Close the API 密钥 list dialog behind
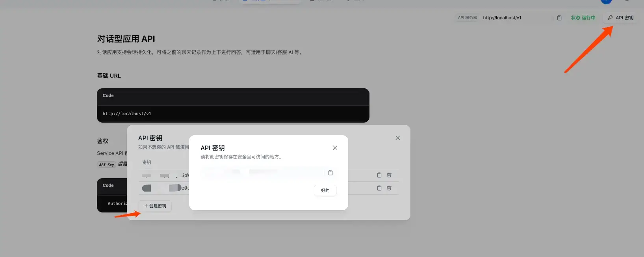The image size is (644, 257). (x=397, y=138)
